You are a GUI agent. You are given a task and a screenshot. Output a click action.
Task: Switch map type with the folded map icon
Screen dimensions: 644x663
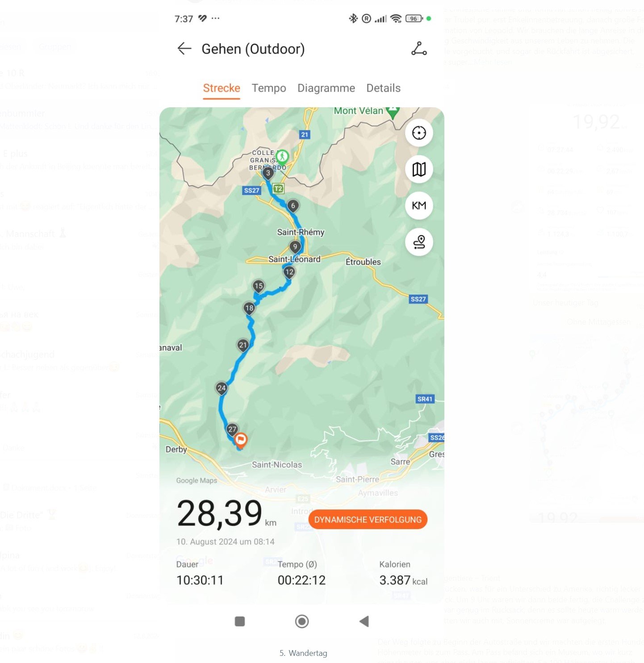pyautogui.click(x=419, y=169)
